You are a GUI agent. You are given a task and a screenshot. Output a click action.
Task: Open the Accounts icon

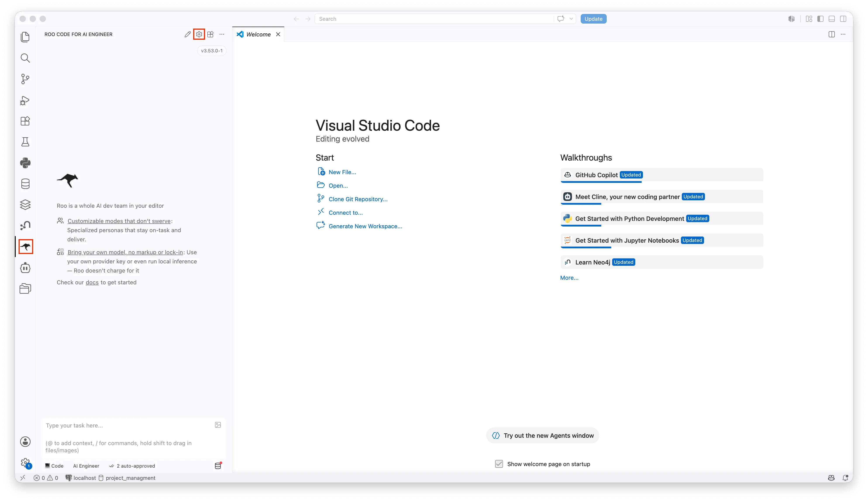[x=25, y=441]
